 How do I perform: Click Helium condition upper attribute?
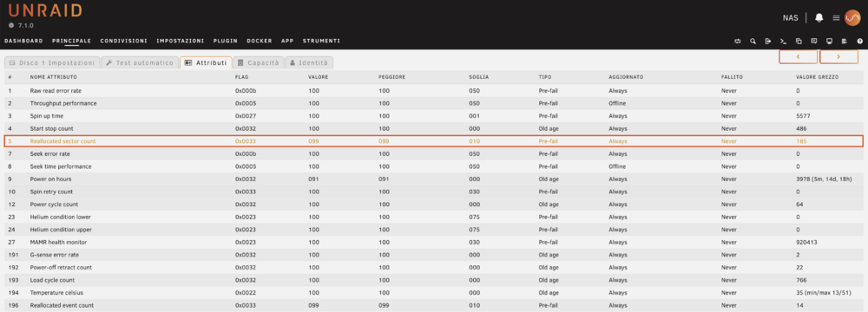click(x=61, y=230)
